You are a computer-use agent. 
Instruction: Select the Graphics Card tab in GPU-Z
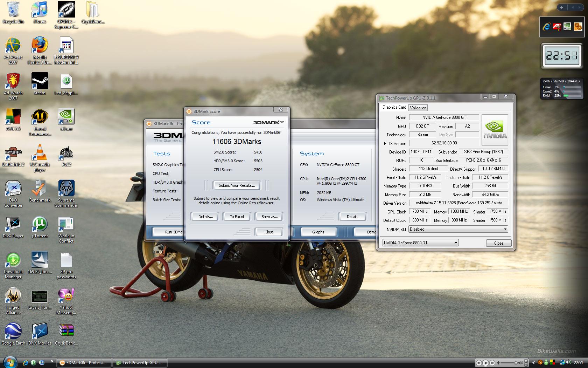pyautogui.click(x=394, y=107)
